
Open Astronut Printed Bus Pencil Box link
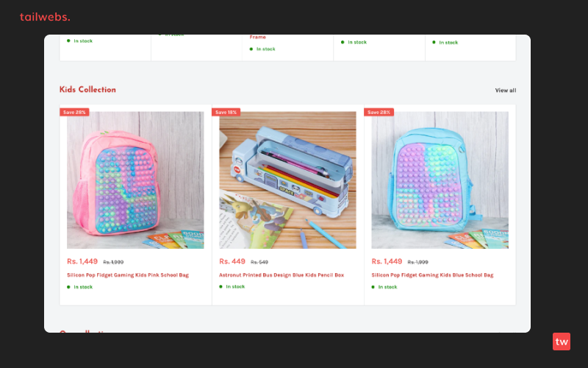pyautogui.click(x=282, y=275)
